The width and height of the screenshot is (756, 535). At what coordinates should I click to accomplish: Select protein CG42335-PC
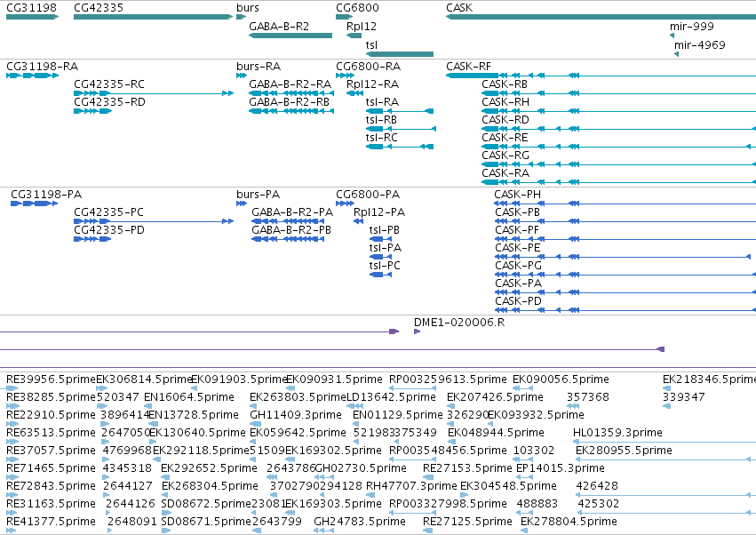pyautogui.click(x=108, y=212)
